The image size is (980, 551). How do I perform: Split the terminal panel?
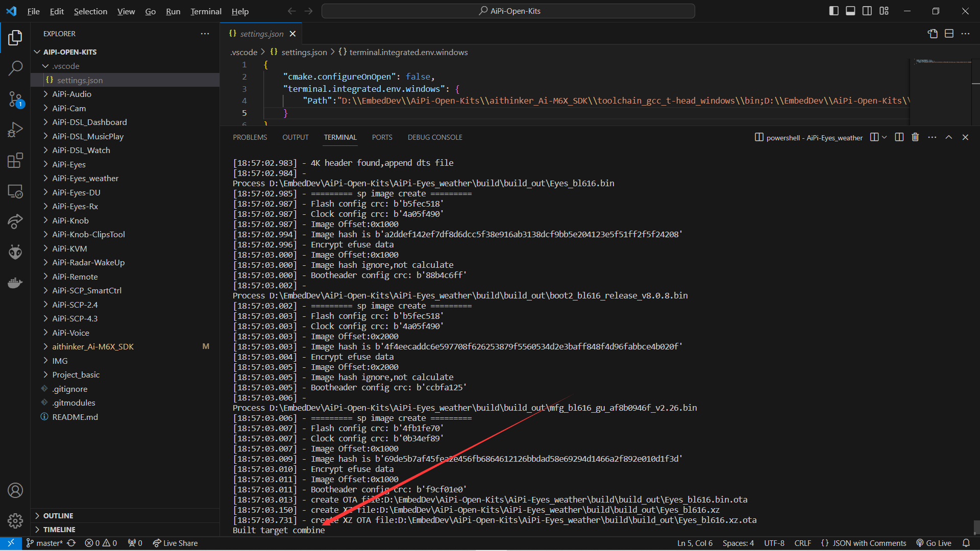point(899,137)
